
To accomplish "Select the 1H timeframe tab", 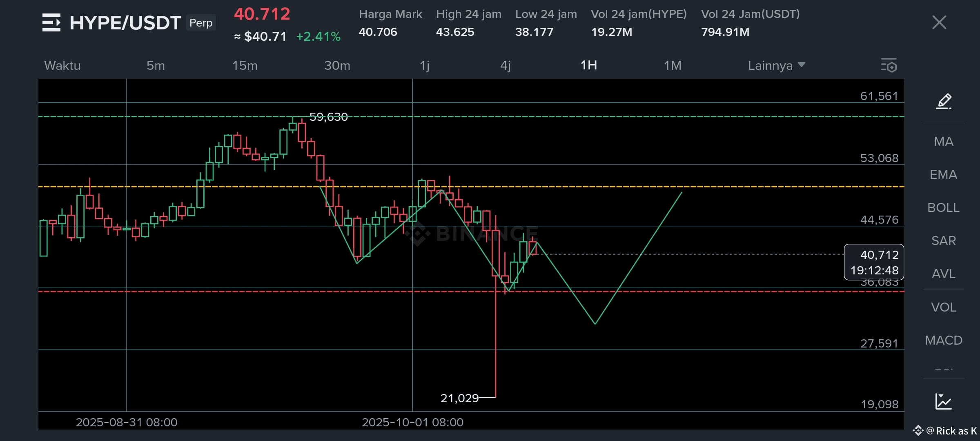I will 589,65.
